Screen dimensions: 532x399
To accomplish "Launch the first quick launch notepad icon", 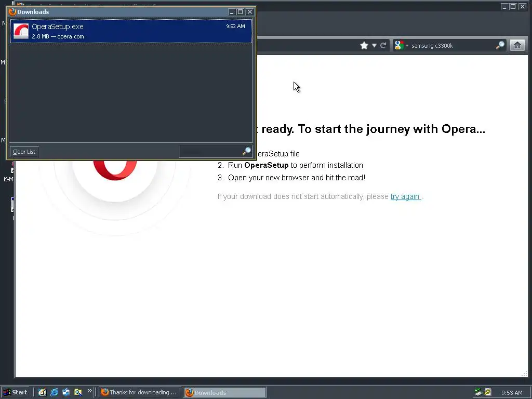I will tap(42, 392).
